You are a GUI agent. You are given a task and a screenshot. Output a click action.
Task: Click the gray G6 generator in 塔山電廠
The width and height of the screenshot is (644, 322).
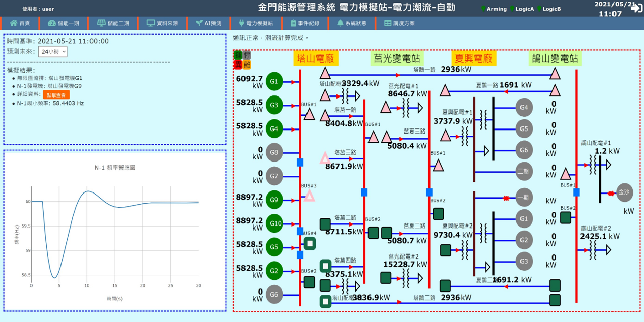click(274, 295)
